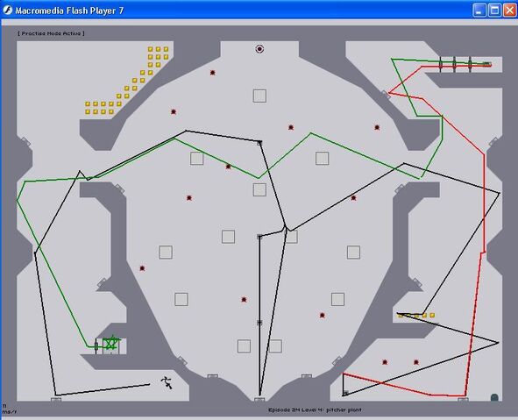This screenshot has height=420, width=518.
Task: Click the right block of the bottom bounce-block pair
Action: 275,346
